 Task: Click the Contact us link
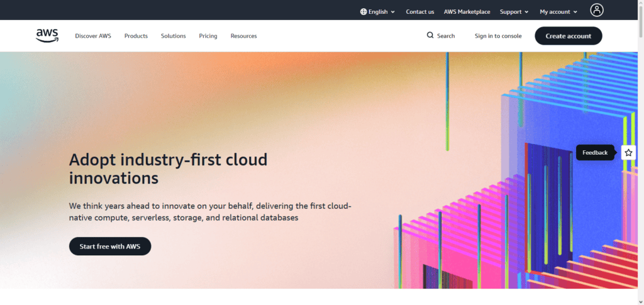point(419,12)
